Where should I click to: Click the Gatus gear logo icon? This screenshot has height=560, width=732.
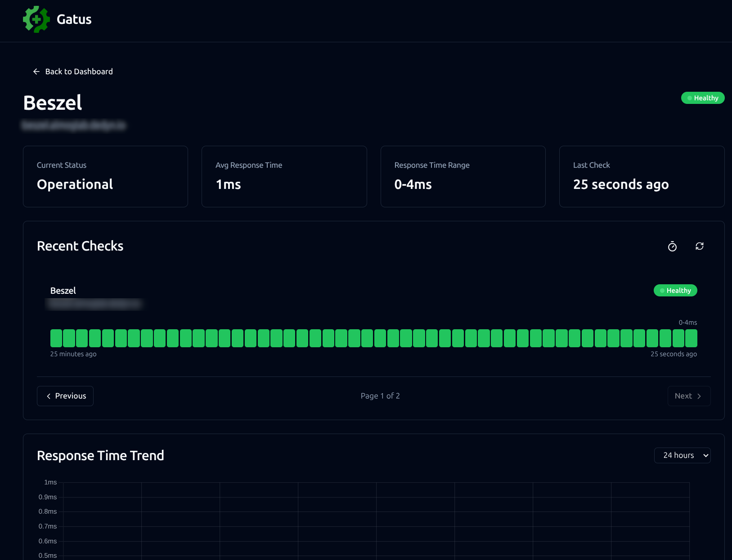tap(36, 19)
